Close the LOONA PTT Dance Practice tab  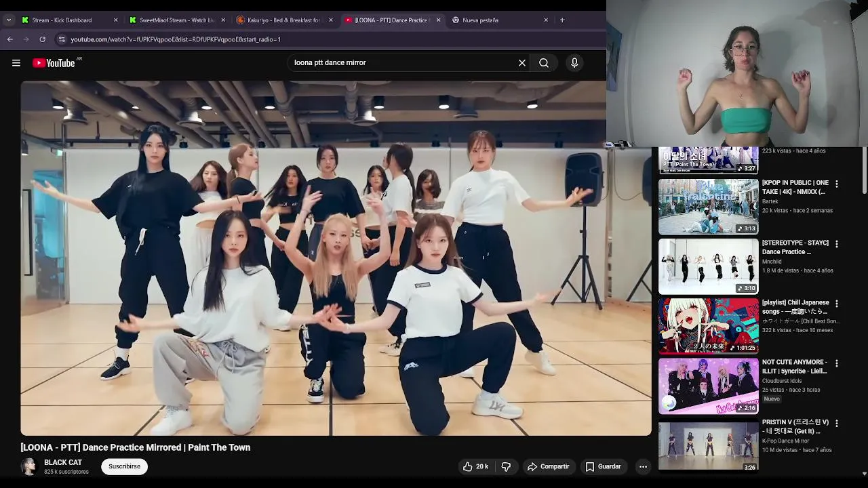(438, 20)
